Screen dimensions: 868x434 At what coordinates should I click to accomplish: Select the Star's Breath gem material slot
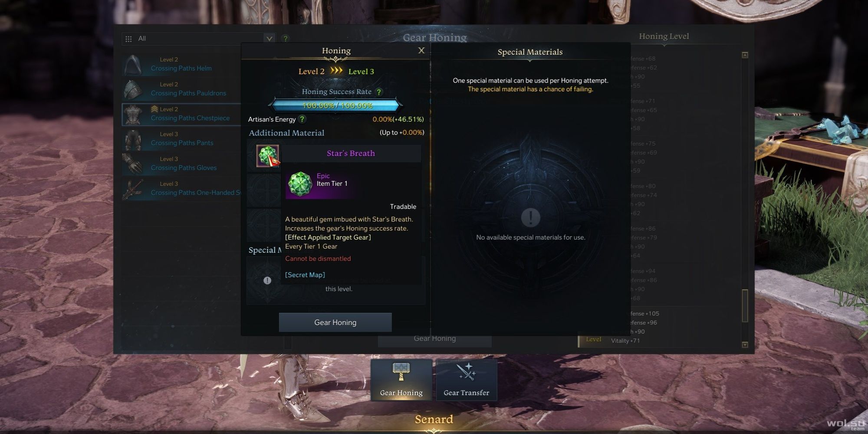coord(267,156)
